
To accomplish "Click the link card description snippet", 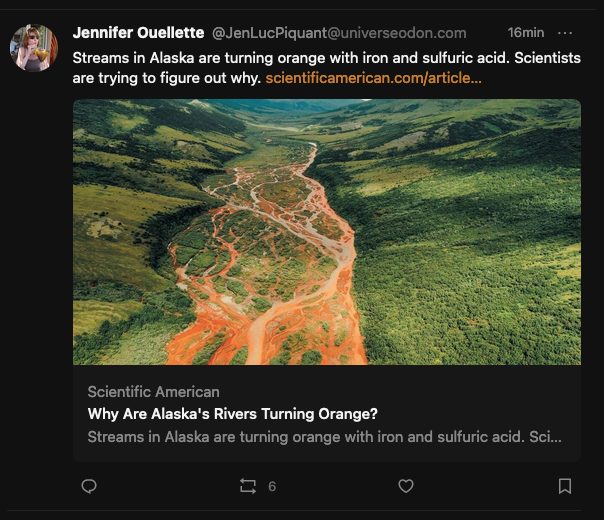I will pos(324,437).
